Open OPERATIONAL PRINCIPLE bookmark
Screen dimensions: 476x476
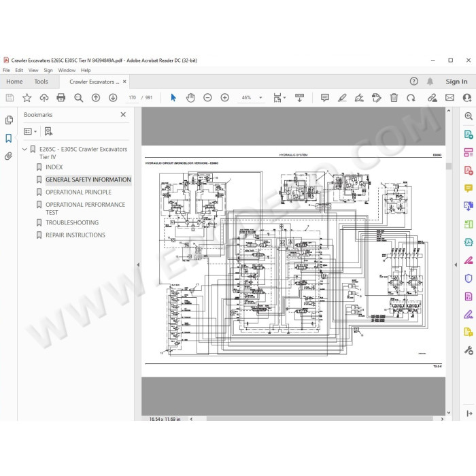pos(78,192)
